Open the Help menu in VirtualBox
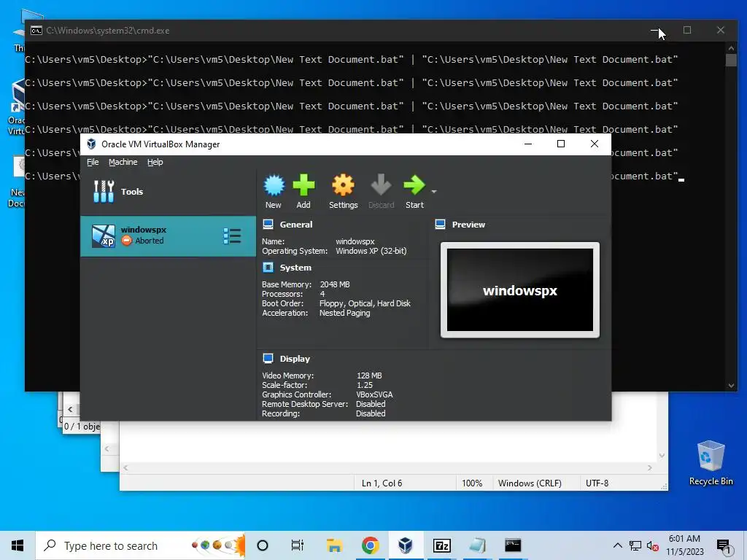Image resolution: width=747 pixels, height=560 pixels. tap(155, 162)
